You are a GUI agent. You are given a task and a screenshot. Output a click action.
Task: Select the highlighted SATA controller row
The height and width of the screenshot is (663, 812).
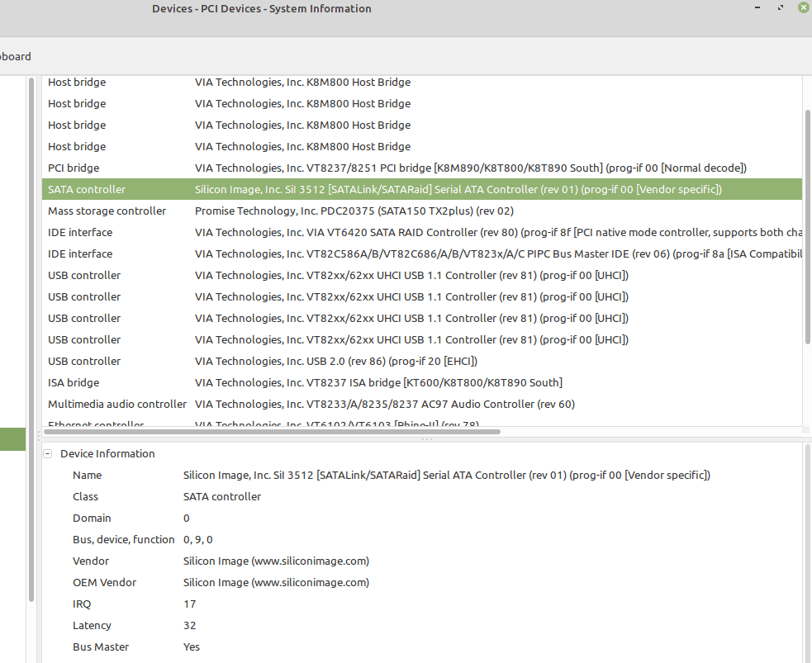coord(422,189)
